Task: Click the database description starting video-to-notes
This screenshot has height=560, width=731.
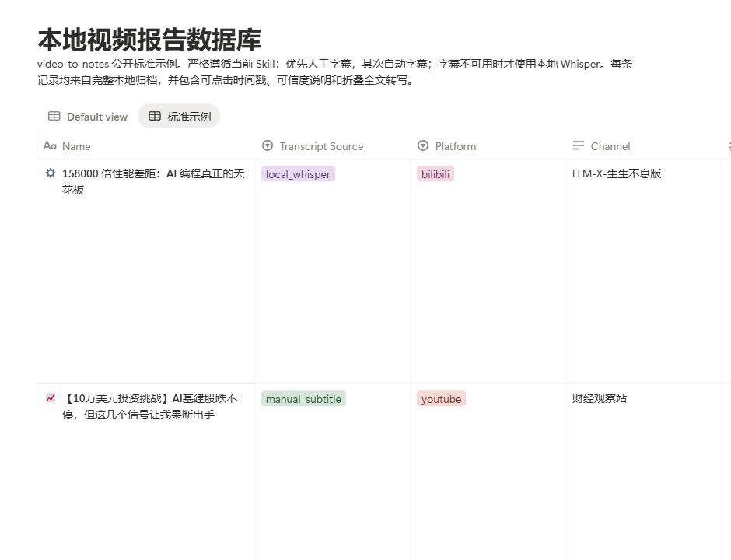Action: click(334, 72)
